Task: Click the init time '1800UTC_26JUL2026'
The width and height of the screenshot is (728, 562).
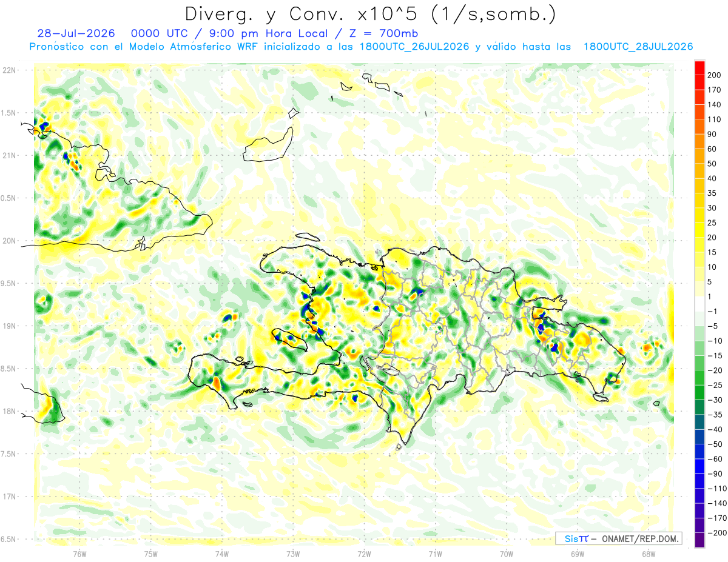Action: tap(414, 47)
